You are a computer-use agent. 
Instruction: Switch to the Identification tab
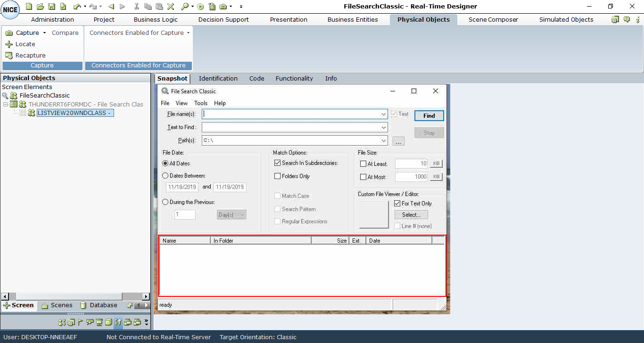tap(218, 79)
